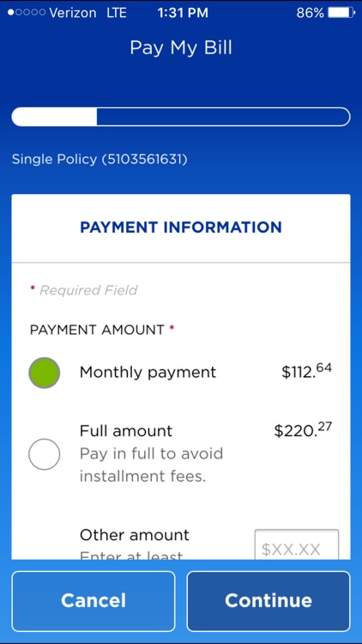
Task: Tap the $220.27 full amount
Action: [303, 429]
